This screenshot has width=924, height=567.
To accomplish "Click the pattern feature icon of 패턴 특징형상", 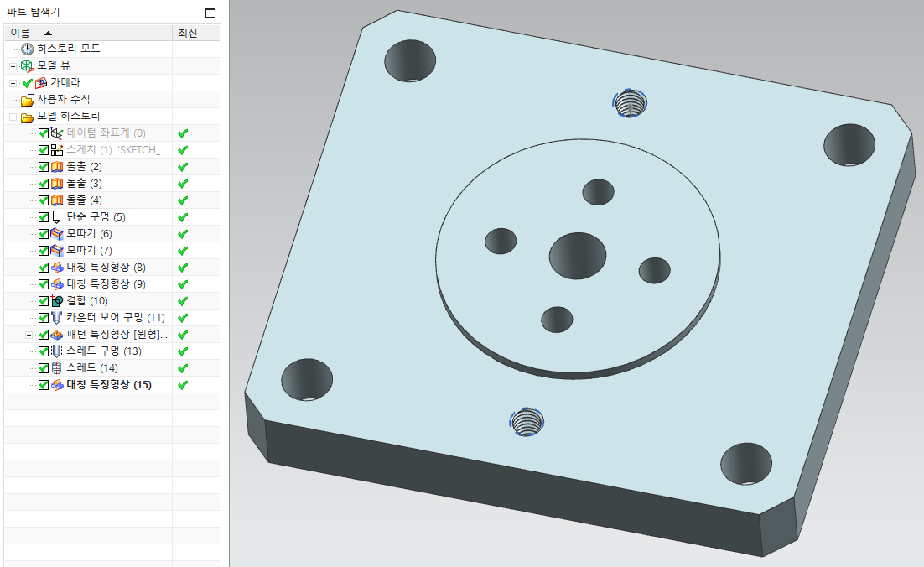I will [56, 335].
